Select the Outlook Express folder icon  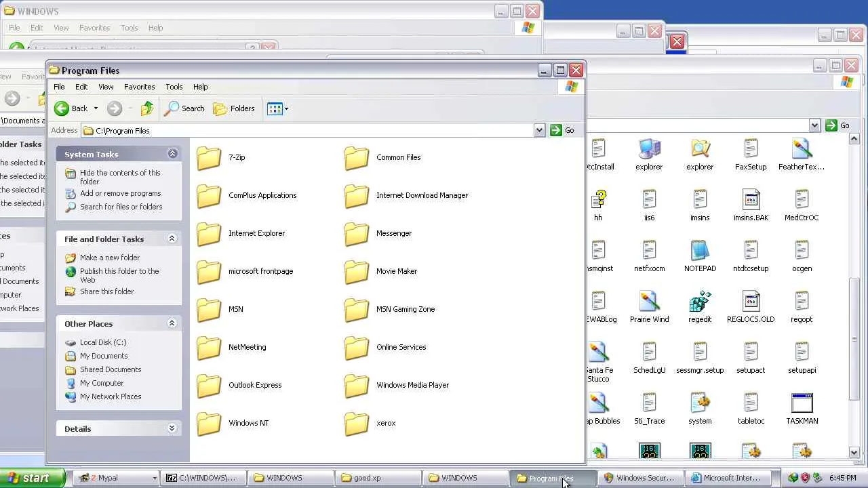[x=209, y=386]
